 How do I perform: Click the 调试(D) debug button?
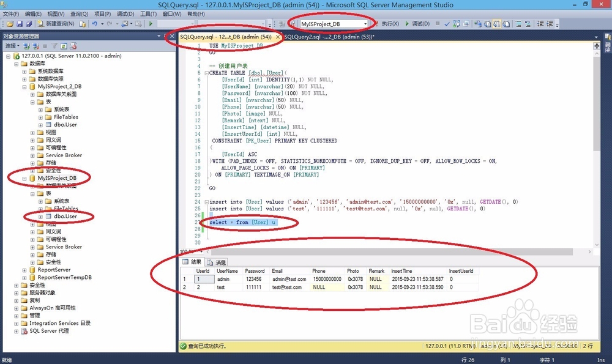click(x=417, y=24)
